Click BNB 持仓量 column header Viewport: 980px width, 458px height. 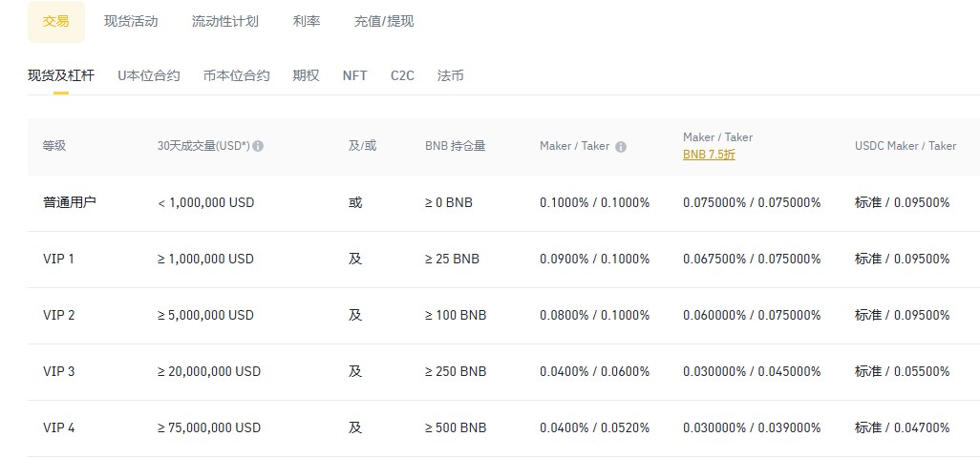point(455,146)
